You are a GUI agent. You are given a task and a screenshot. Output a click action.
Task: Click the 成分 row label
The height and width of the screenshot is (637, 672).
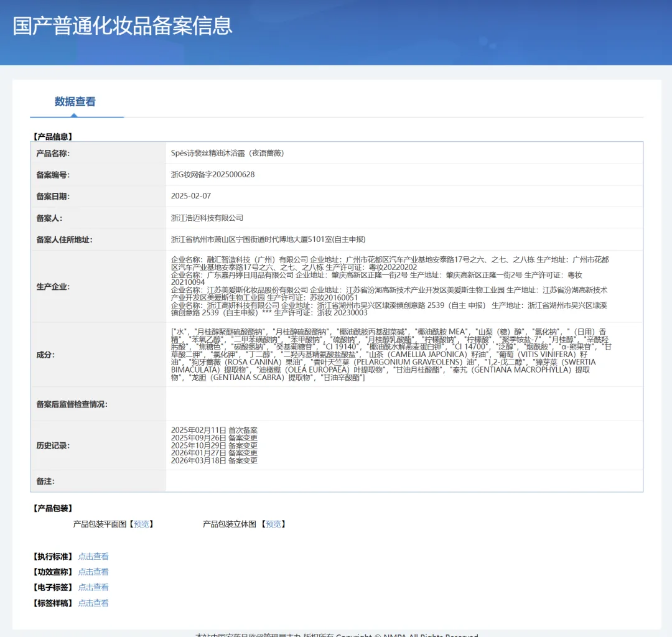45,355
